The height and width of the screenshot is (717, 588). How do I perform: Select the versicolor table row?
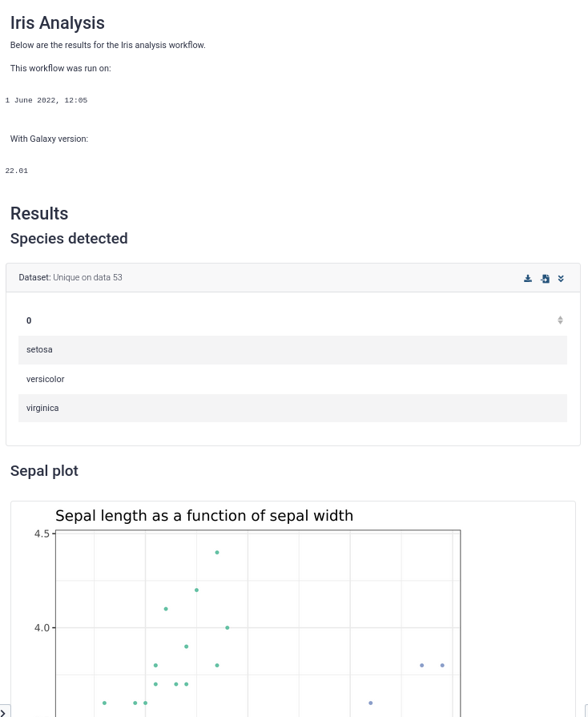pyautogui.click(x=292, y=379)
